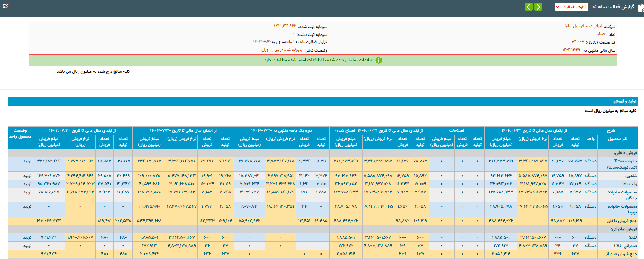Screen dimensions: 644x259
Task: Switch language via the EN link
Action: pyautogui.click(x=6, y=6)
